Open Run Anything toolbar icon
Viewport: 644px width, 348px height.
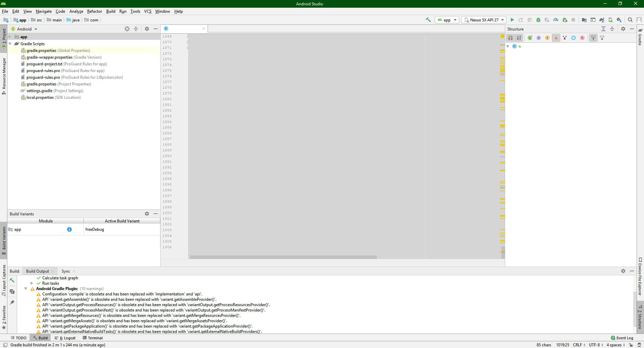593,20
